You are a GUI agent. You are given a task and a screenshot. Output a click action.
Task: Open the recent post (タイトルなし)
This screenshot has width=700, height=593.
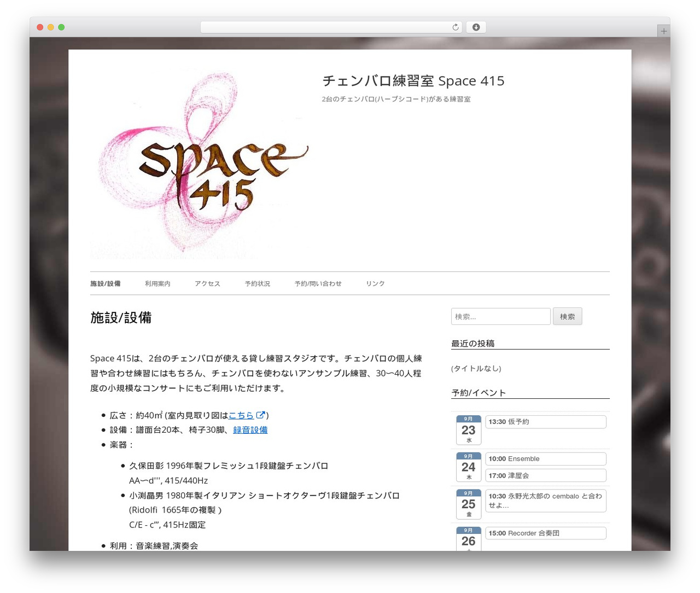(x=476, y=369)
